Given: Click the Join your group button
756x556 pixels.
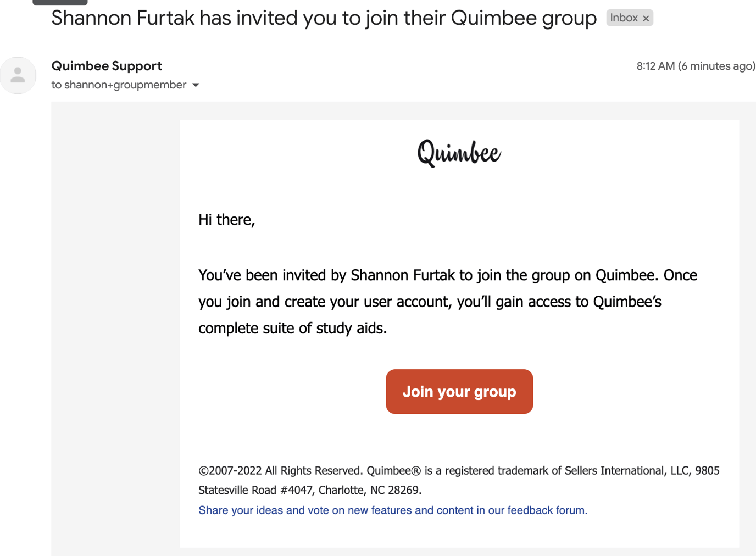Looking at the screenshot, I should tap(459, 391).
